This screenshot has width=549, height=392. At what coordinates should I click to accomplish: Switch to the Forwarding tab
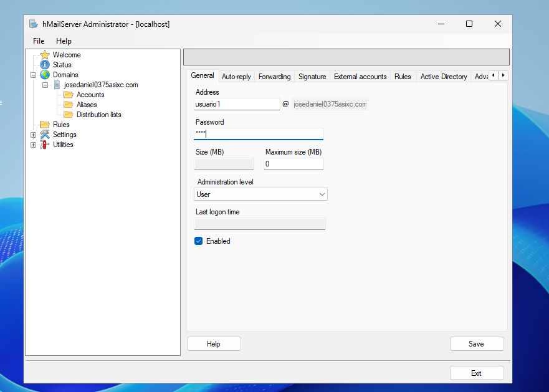[274, 77]
